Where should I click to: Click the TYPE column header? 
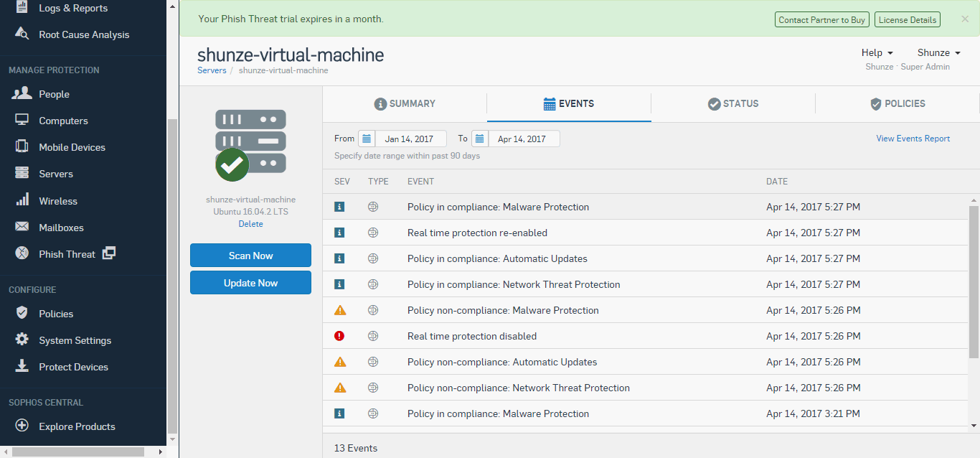[378, 182]
